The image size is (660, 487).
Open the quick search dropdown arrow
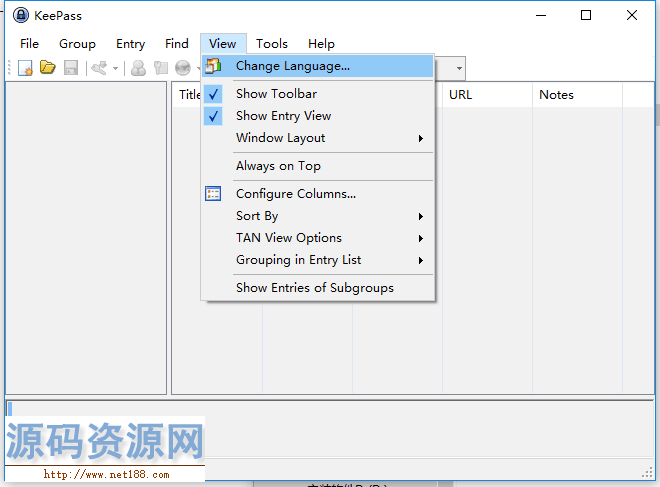[x=459, y=68]
